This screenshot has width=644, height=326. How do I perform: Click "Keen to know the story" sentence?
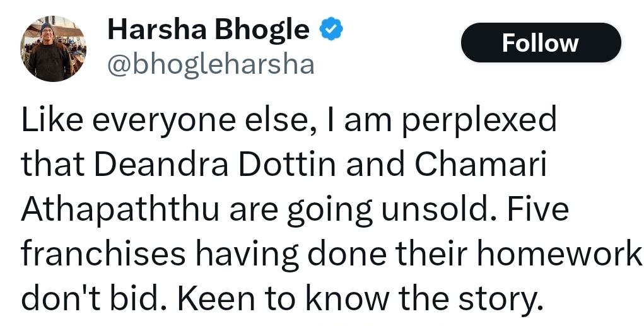tap(360, 299)
